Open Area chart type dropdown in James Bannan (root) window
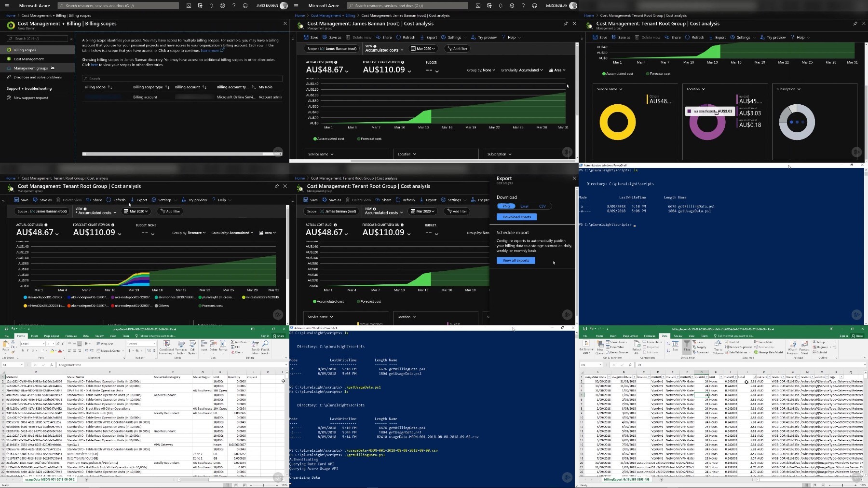 coord(557,70)
